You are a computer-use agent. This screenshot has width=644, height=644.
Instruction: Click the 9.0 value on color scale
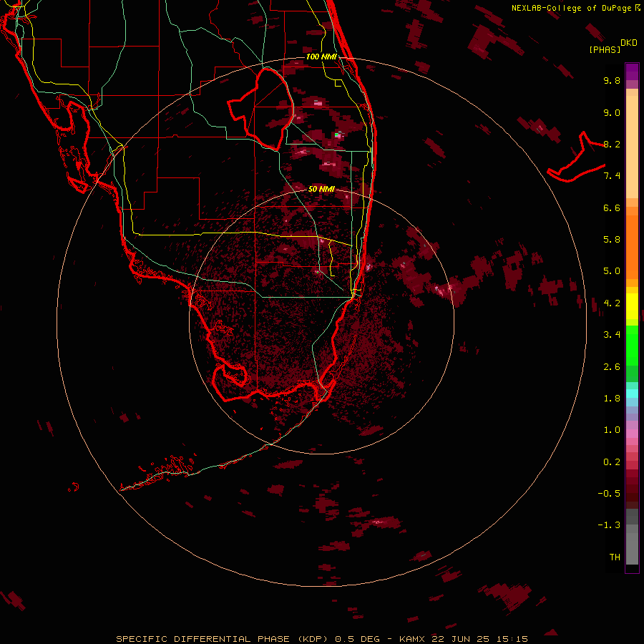(612, 112)
